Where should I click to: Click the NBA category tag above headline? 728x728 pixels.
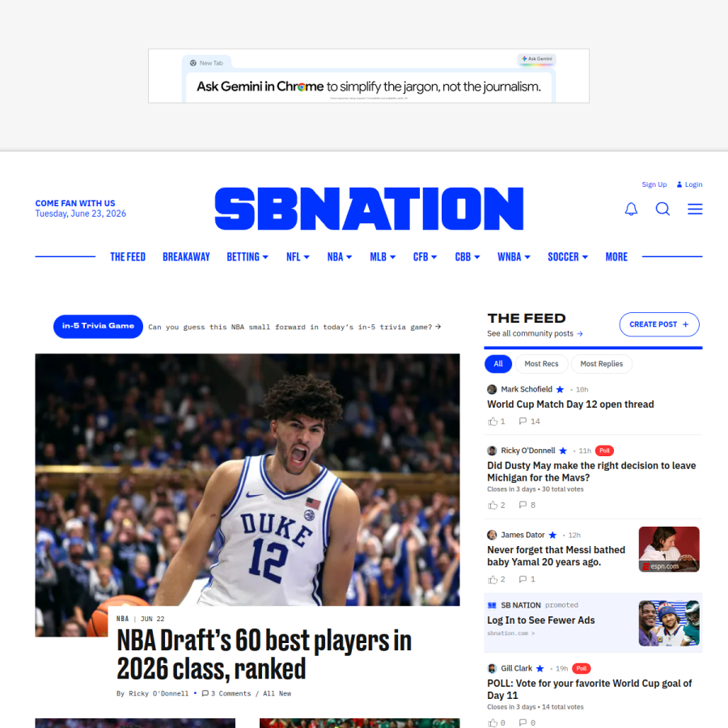pyautogui.click(x=123, y=619)
